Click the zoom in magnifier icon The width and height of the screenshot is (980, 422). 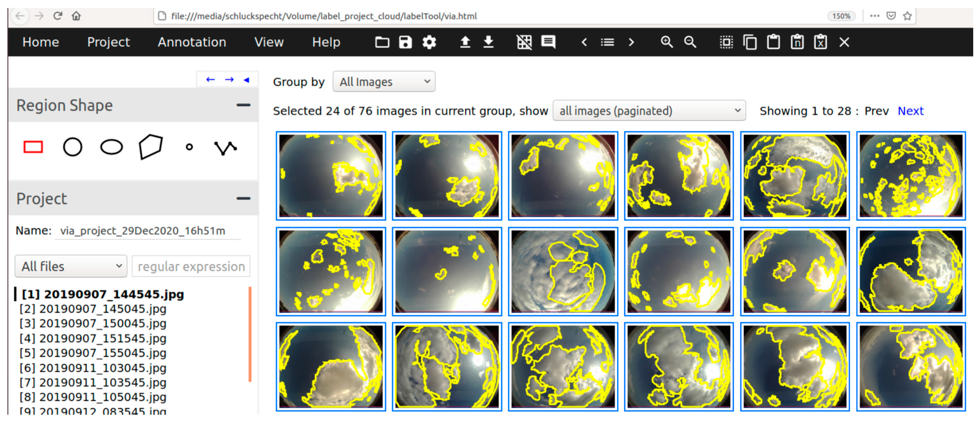pos(667,42)
